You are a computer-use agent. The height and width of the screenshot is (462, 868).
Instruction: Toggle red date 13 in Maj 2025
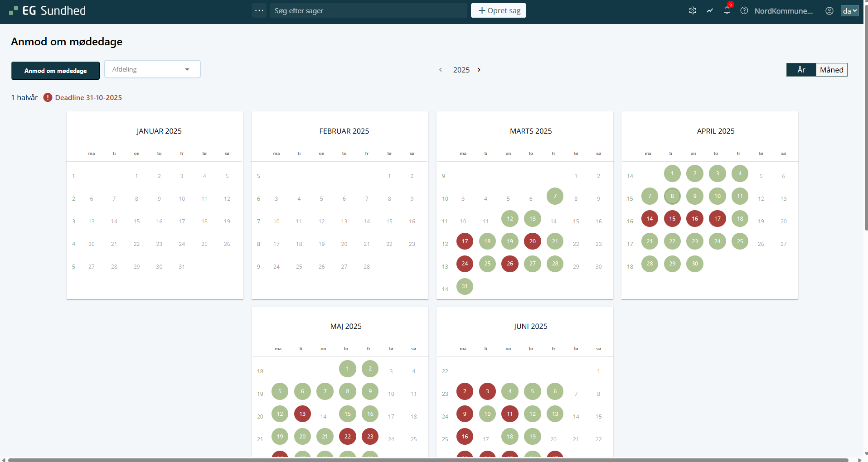pos(302,414)
